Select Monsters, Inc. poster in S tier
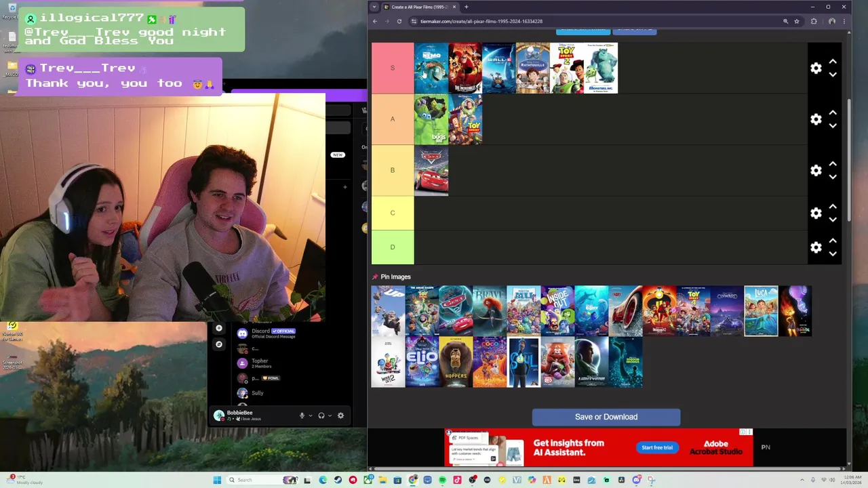 pyautogui.click(x=601, y=68)
